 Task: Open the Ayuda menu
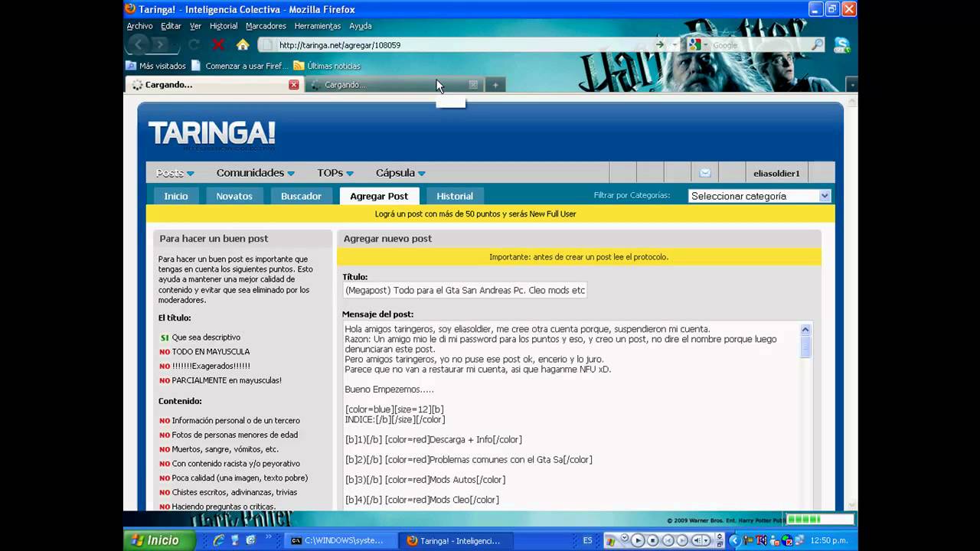point(361,26)
